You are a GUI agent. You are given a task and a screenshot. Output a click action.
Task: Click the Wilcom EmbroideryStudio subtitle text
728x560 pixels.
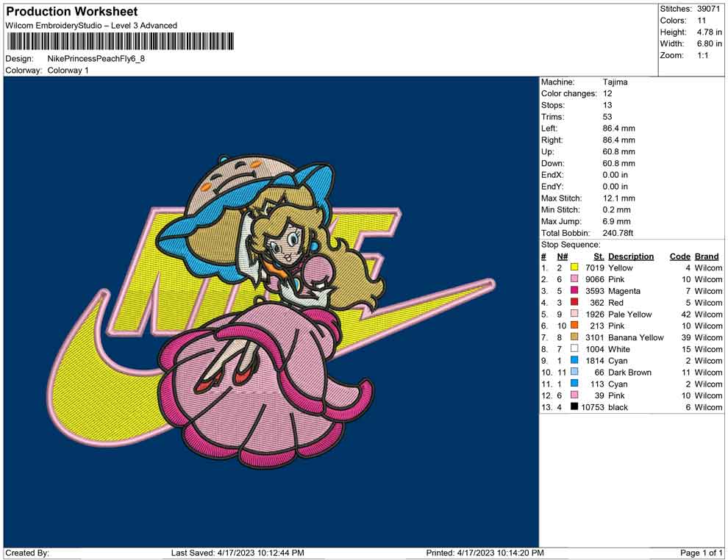point(91,26)
